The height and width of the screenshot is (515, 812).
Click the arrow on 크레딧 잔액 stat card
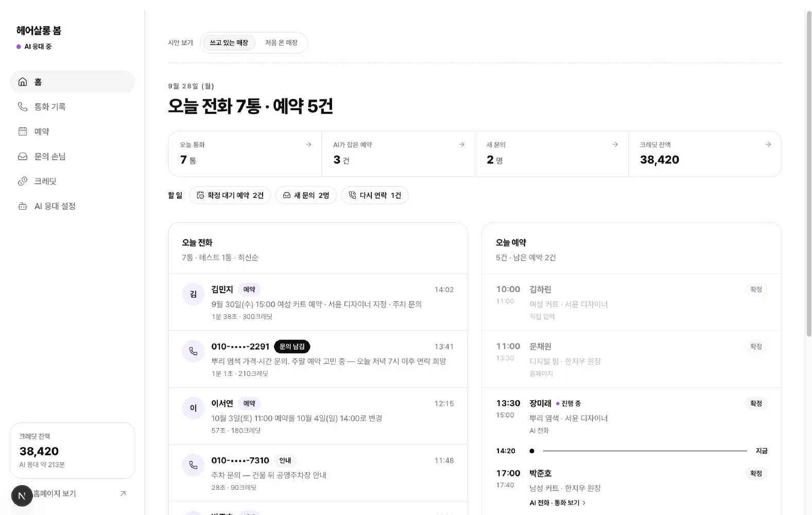point(768,145)
